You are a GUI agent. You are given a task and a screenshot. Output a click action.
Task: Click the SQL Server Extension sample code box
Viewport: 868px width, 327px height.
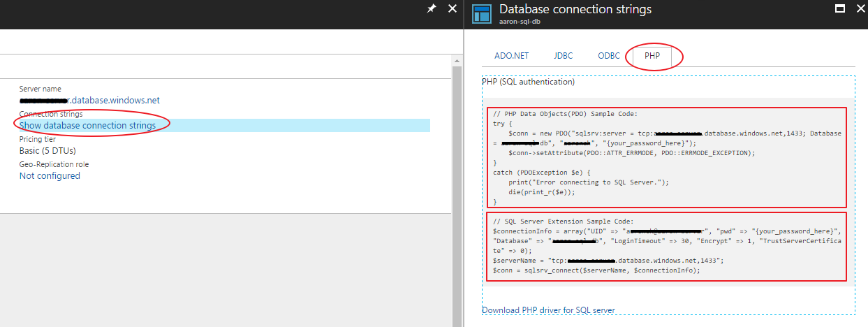tap(666, 247)
